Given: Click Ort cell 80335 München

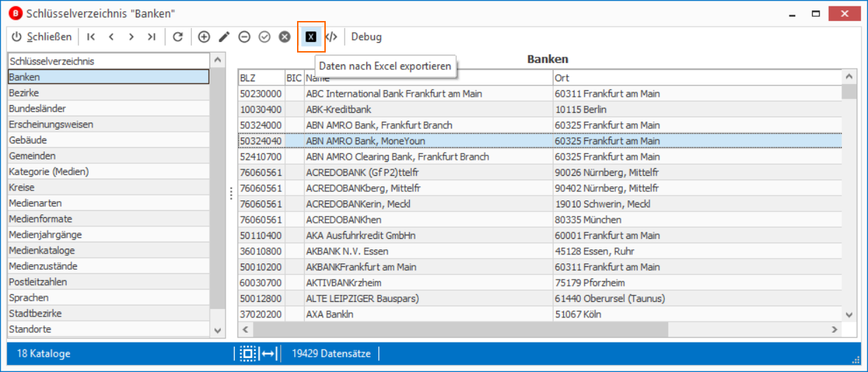Looking at the screenshot, I should pos(697,219).
